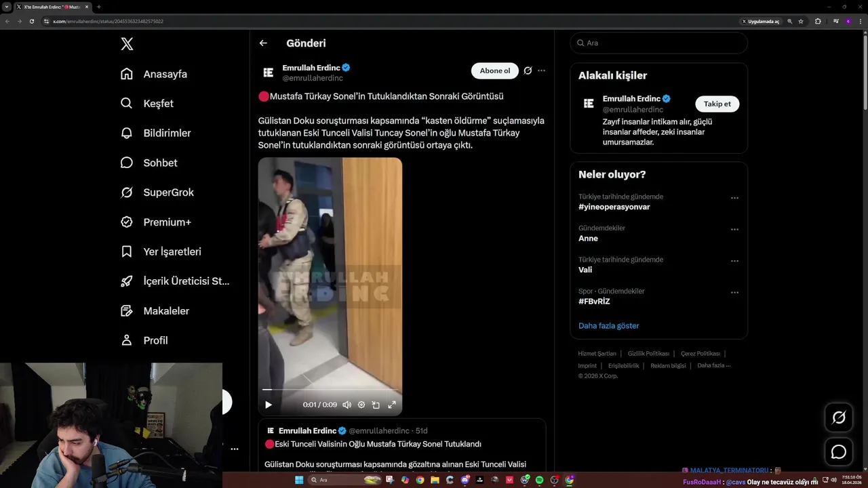Open Emrullah Erdinc in Alakalı kişiler
The width and height of the screenshot is (868, 488).
tap(631, 99)
